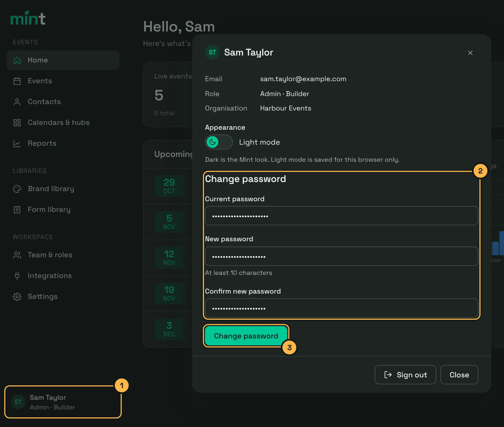
Task: Click the 3 DEC date tile
Action: coord(169,329)
